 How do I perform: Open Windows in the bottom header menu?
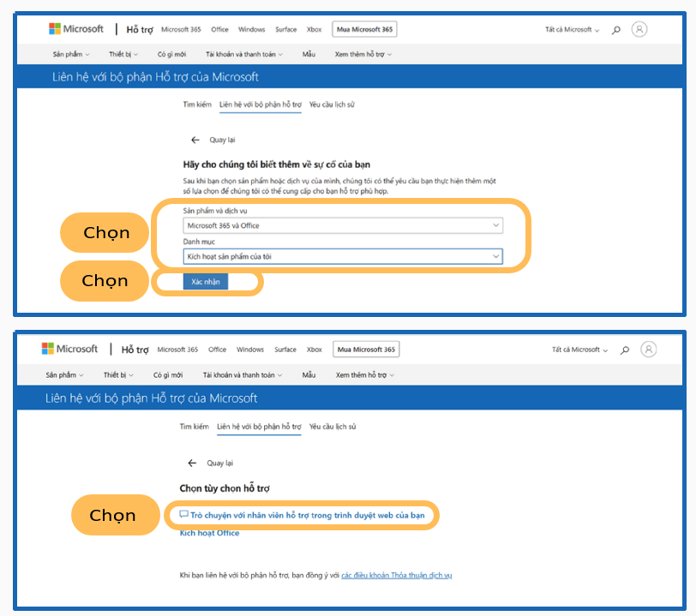250,350
